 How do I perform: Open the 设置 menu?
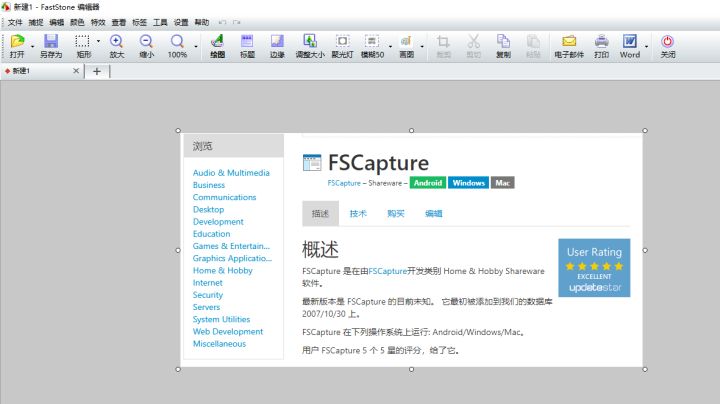(181, 22)
